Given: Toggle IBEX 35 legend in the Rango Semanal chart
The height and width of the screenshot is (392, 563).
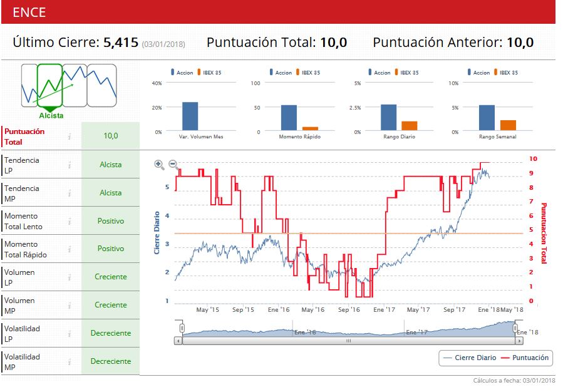Looking at the screenshot, I should [x=506, y=73].
